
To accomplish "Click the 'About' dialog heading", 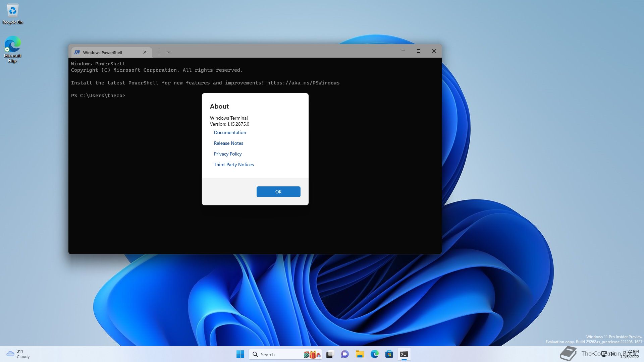I will tap(219, 106).
